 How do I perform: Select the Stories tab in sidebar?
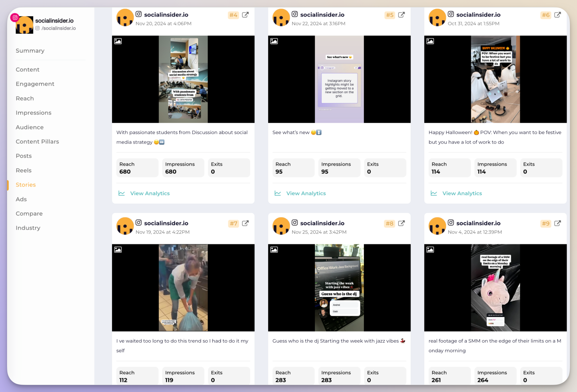point(25,185)
